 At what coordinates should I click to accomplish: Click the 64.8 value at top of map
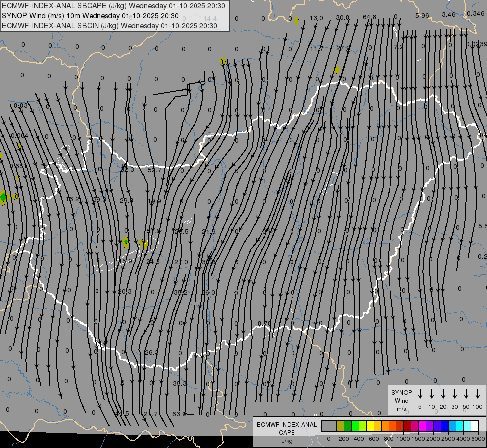(x=369, y=17)
